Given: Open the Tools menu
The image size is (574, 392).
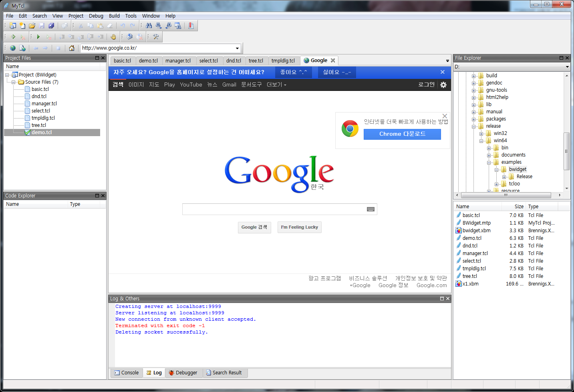Looking at the screenshot, I should coord(131,16).
